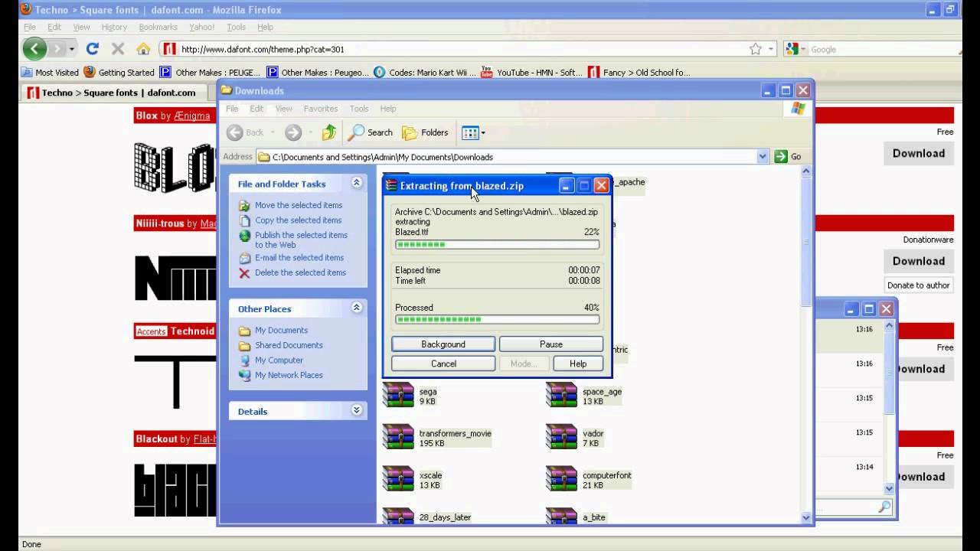
Task: Open Firefox History menu
Action: point(114,27)
